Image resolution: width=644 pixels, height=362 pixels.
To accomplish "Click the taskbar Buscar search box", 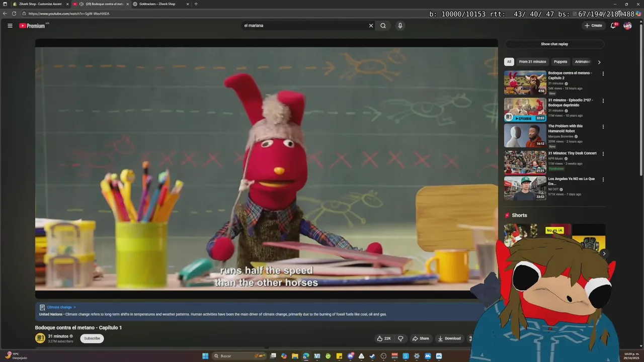I will point(239,356).
